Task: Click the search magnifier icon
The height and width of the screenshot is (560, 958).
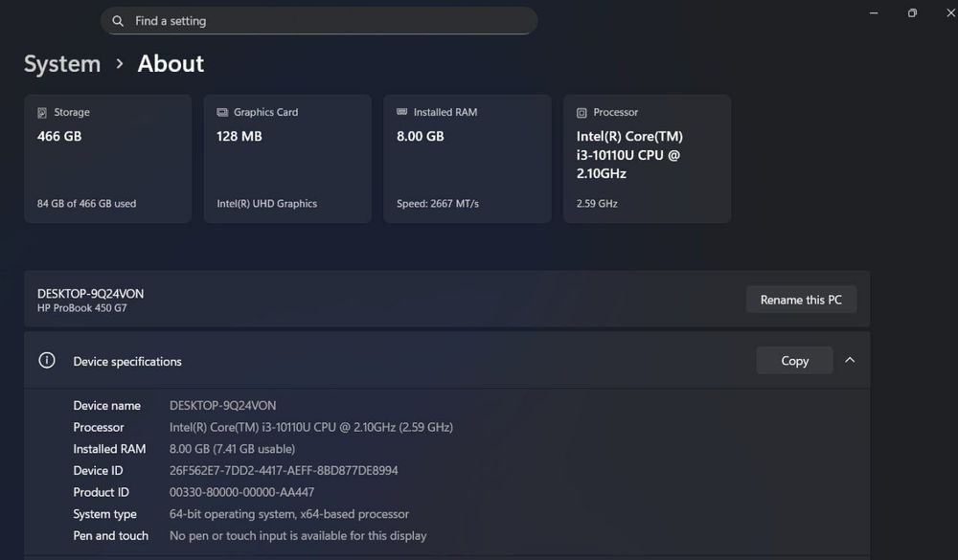Action: [x=118, y=21]
